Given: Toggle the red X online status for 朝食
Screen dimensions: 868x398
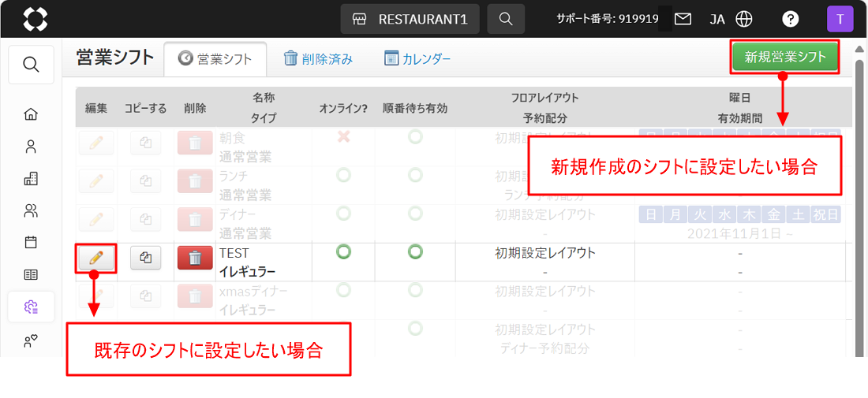Looking at the screenshot, I should pos(343,137).
